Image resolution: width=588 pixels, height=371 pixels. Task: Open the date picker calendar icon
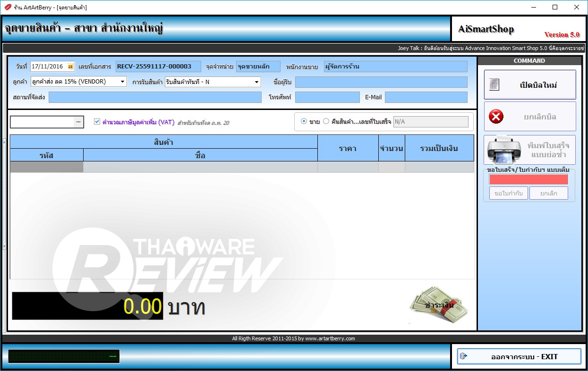pos(70,67)
